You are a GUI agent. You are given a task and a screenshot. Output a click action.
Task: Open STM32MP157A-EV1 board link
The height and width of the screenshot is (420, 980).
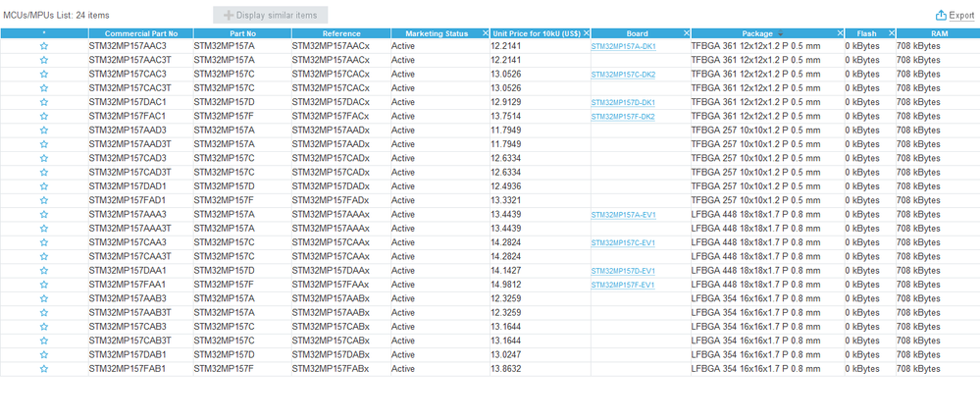pyautogui.click(x=623, y=215)
